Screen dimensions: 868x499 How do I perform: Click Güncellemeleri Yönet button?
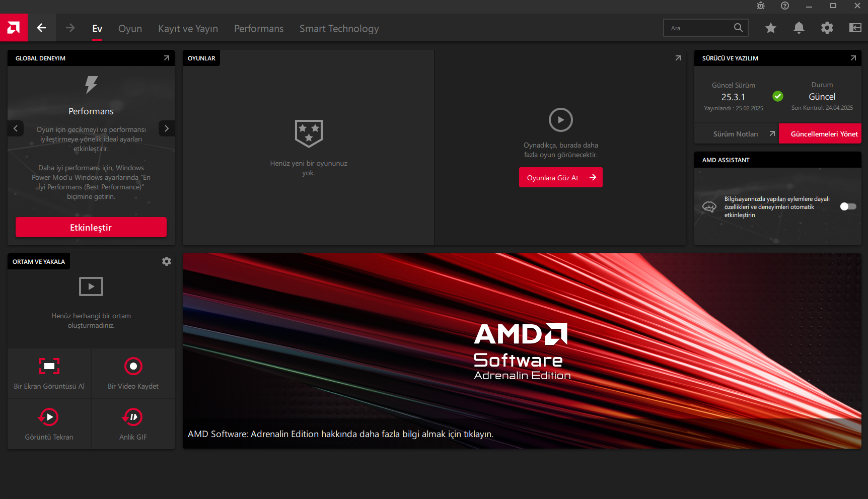pos(820,133)
